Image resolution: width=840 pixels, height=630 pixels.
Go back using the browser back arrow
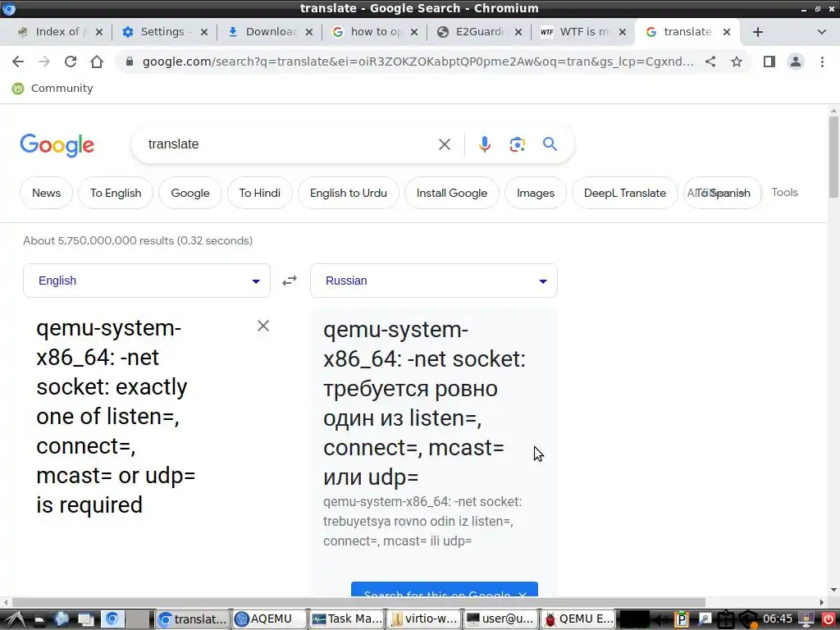[x=18, y=62]
